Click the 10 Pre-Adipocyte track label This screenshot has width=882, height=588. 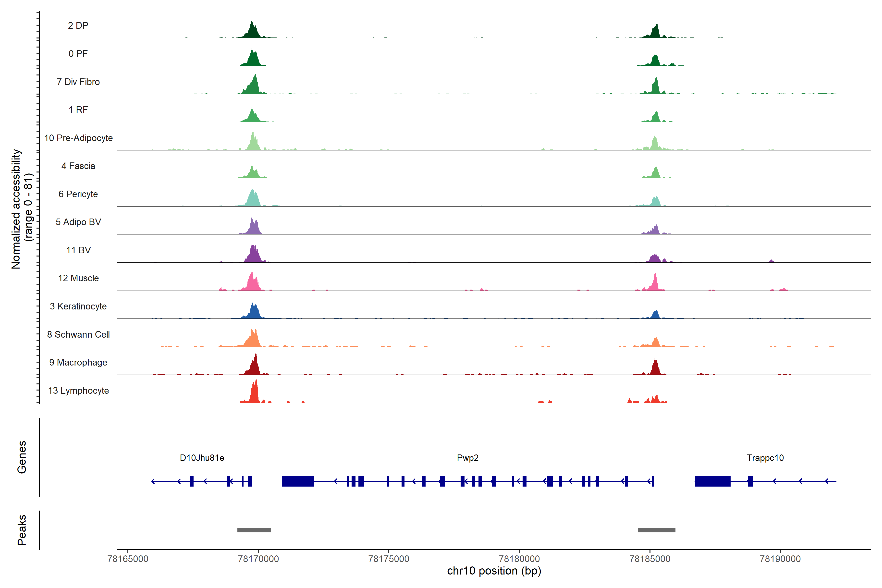[78, 138]
